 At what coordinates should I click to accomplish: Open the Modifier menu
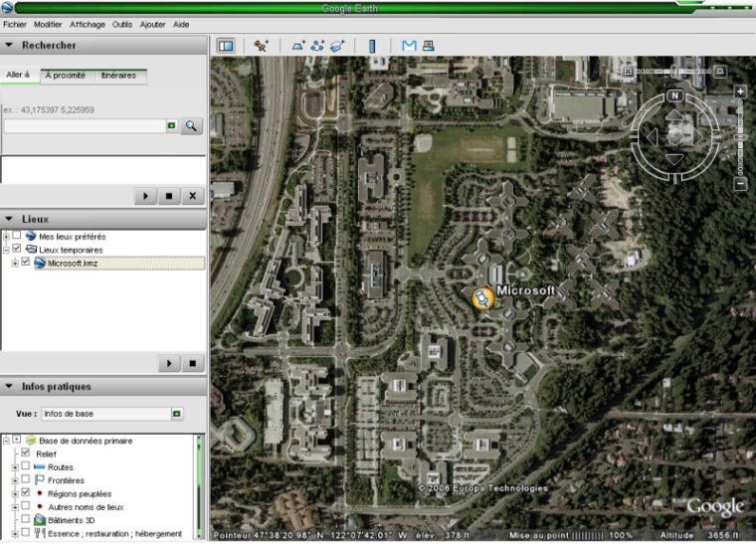pyautogui.click(x=48, y=24)
